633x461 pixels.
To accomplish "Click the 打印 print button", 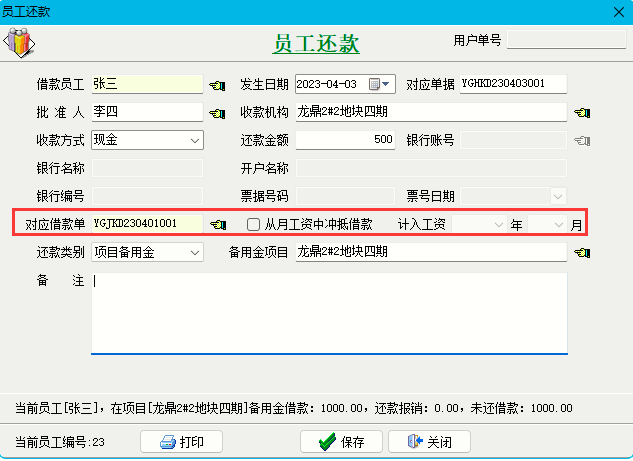I will click(x=180, y=441).
